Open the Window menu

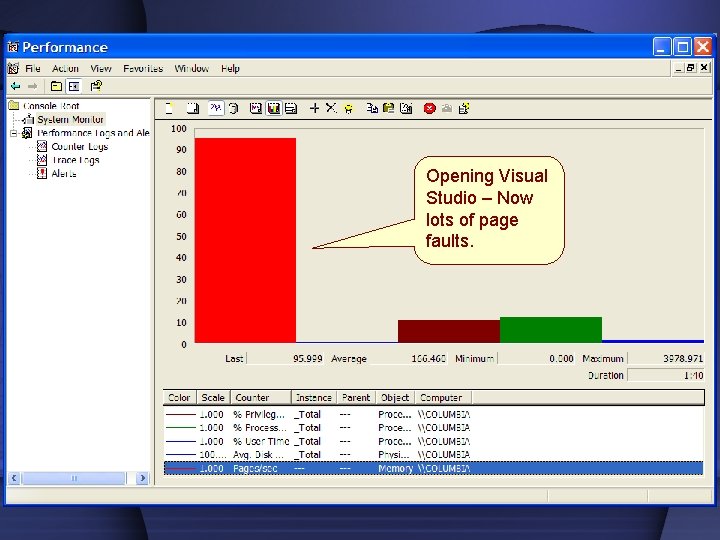click(x=191, y=68)
